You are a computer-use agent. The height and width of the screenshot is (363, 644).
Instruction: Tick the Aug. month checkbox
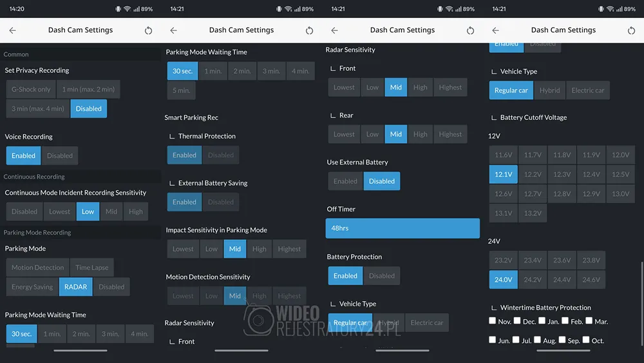[538, 340]
